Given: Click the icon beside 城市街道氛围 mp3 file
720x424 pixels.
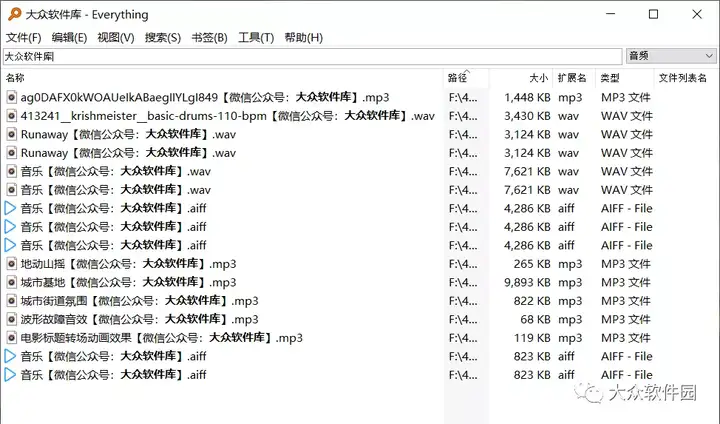Looking at the screenshot, I should pyautogui.click(x=11, y=301).
